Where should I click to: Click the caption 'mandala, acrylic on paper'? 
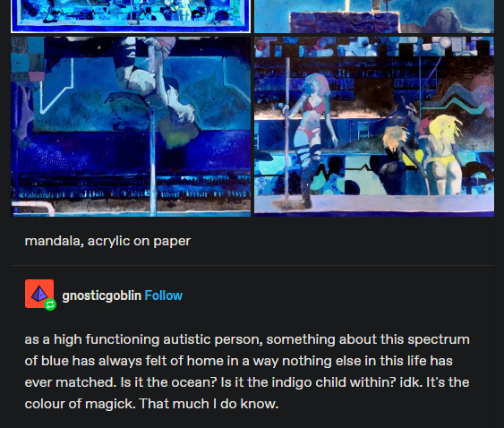(x=107, y=241)
